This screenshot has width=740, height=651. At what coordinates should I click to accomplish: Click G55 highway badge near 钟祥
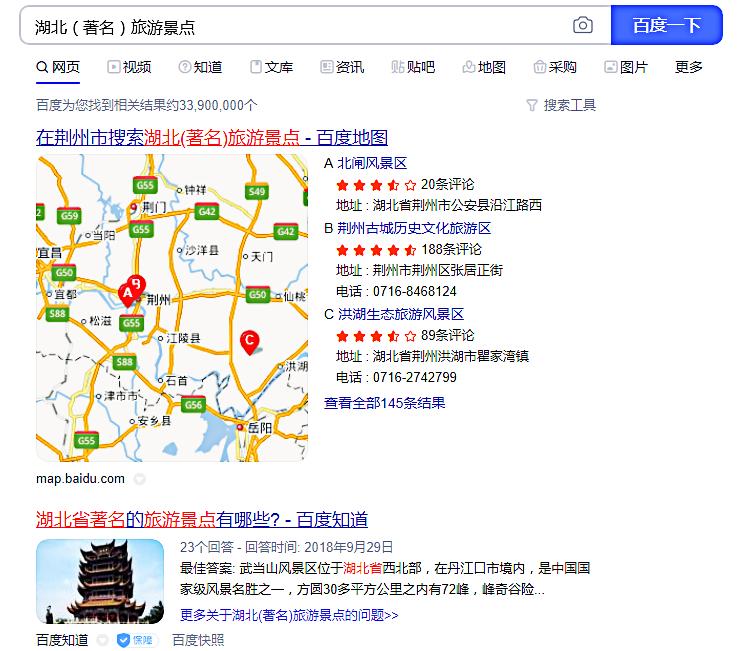coord(144,185)
